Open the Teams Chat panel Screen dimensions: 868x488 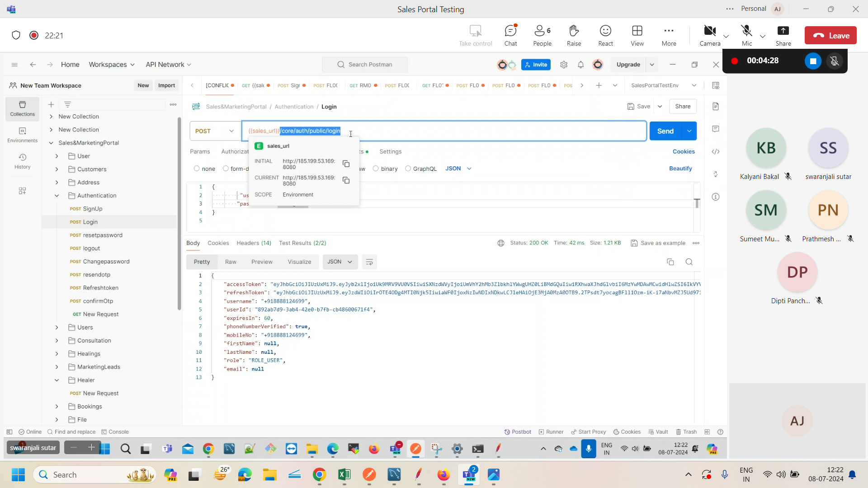coord(510,35)
